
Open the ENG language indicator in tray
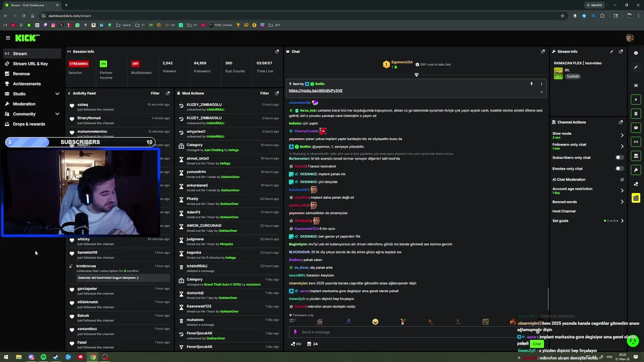coord(610,357)
